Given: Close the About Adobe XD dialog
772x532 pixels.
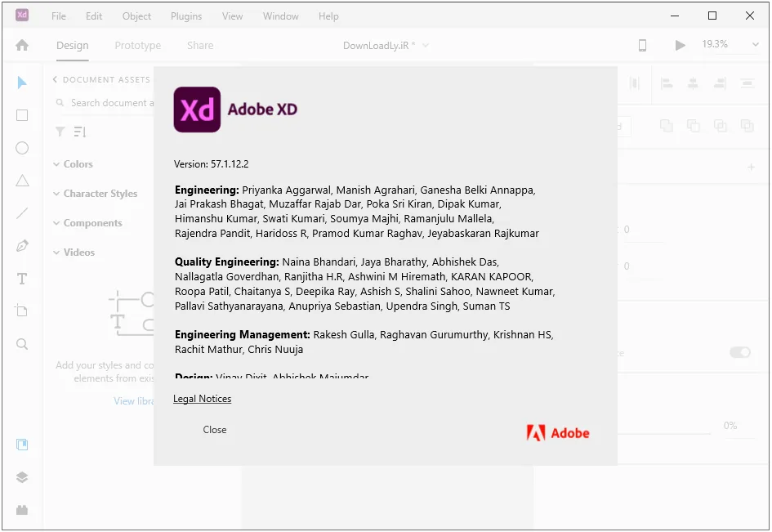Looking at the screenshot, I should (215, 430).
